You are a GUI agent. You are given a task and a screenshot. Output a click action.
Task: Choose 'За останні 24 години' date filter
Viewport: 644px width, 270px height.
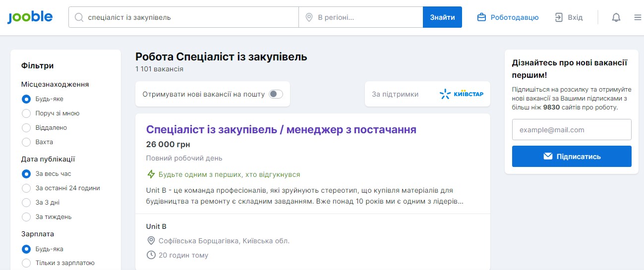26,188
